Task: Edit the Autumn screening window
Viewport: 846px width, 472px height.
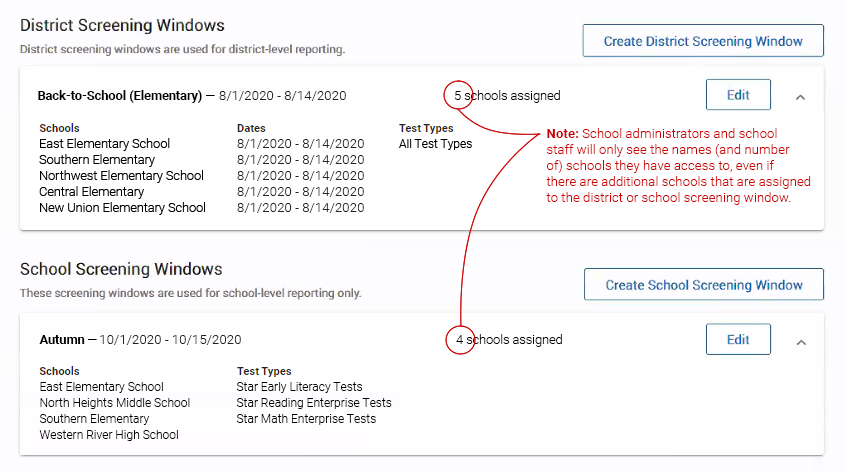Action: [x=738, y=339]
